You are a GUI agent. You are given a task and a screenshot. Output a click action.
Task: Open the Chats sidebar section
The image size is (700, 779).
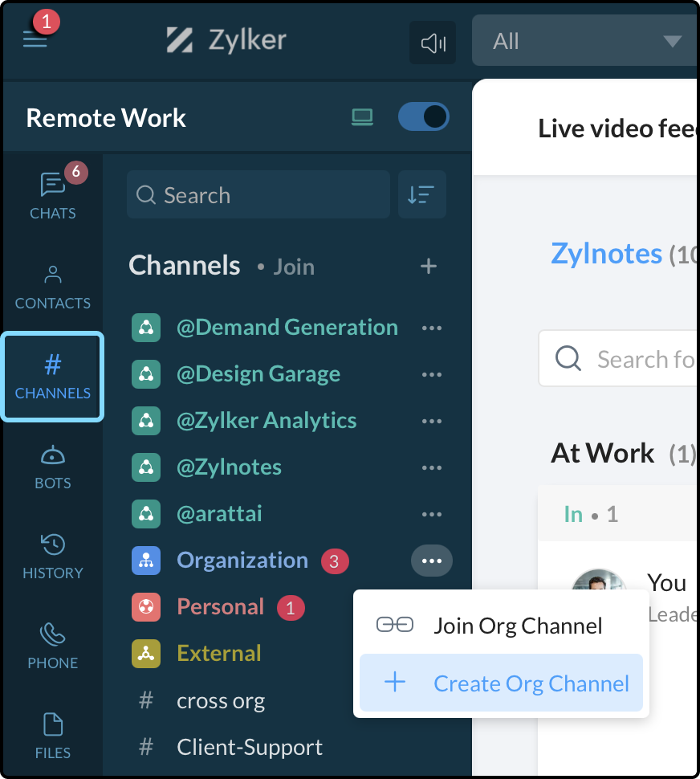point(53,195)
